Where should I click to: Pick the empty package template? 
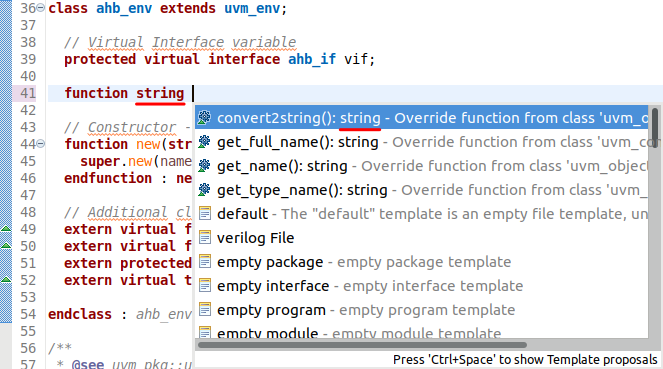(x=422, y=262)
